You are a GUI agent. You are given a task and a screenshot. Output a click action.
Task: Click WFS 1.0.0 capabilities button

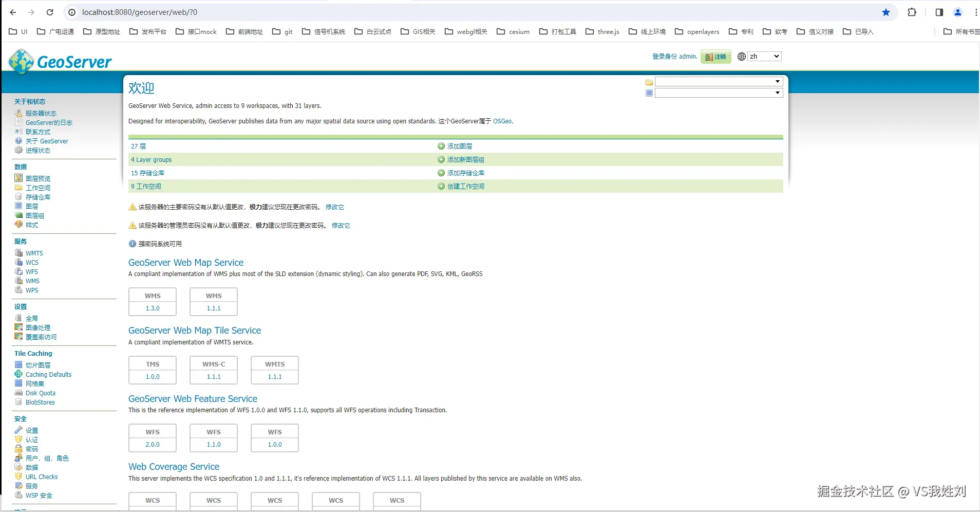[275, 438]
